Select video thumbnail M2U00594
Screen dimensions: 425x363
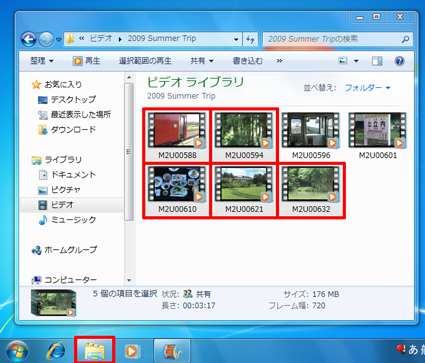pyautogui.click(x=244, y=135)
